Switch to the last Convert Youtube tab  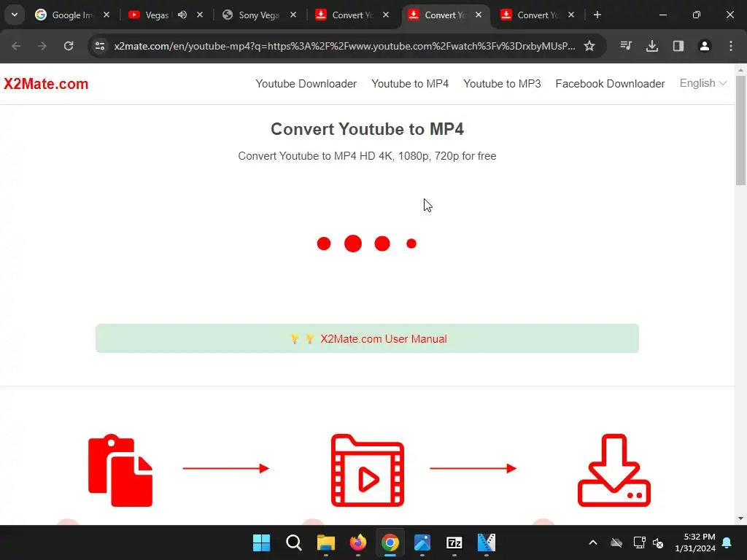538,15
